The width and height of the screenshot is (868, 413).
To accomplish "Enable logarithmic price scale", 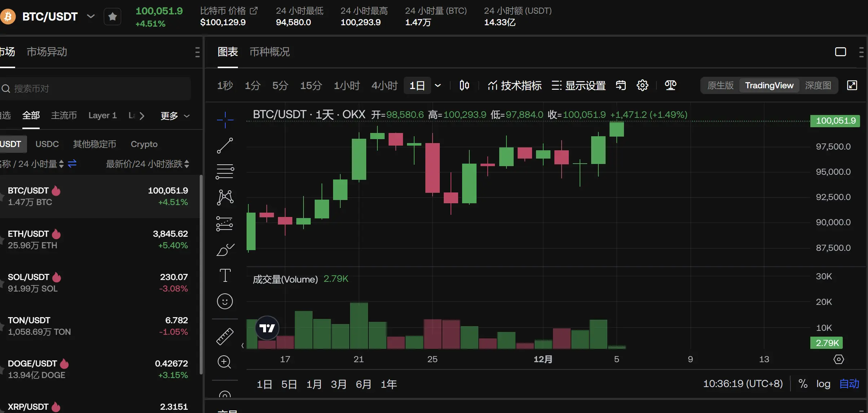I will point(823,383).
